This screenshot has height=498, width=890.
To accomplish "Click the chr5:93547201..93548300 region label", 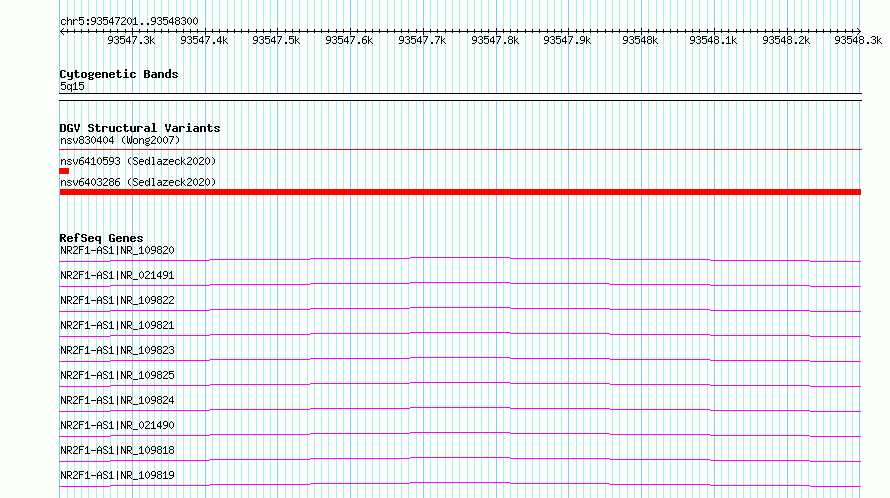I will tap(129, 21).
